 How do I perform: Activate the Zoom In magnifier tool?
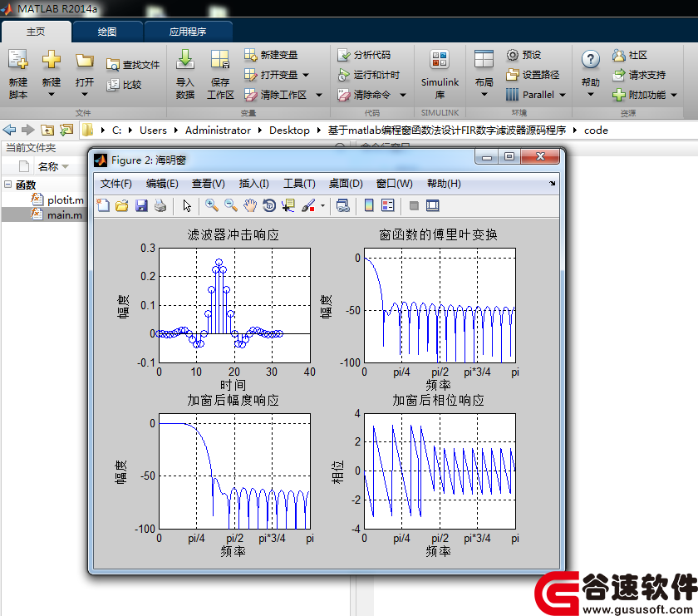pyautogui.click(x=211, y=205)
